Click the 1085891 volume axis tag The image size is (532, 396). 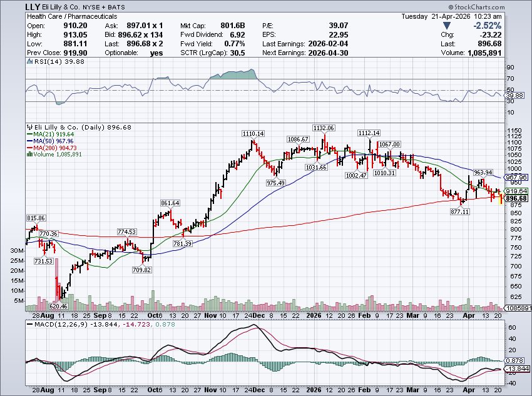pyautogui.click(x=518, y=308)
